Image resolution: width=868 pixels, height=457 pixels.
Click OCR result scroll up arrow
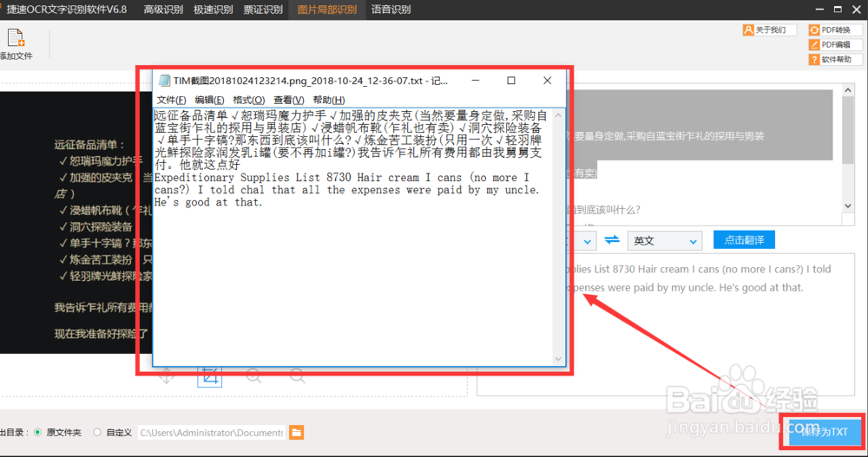click(848, 89)
